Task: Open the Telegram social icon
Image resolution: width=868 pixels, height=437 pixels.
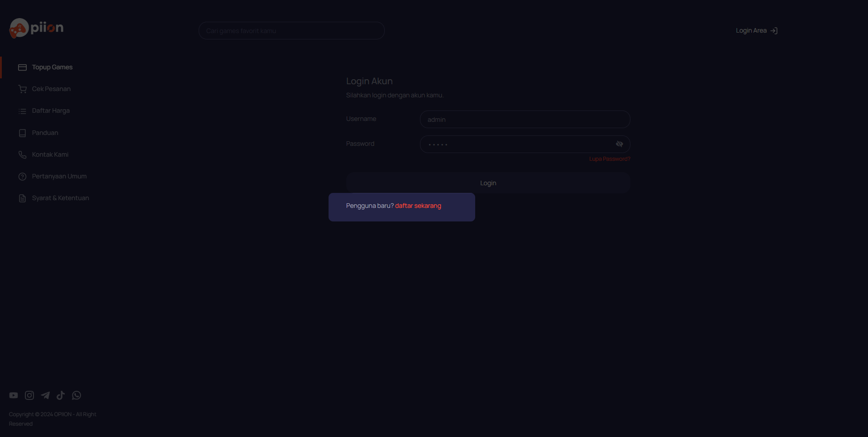Action: (x=45, y=395)
